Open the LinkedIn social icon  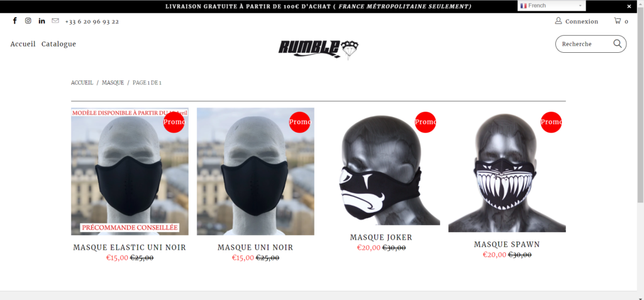[42, 21]
